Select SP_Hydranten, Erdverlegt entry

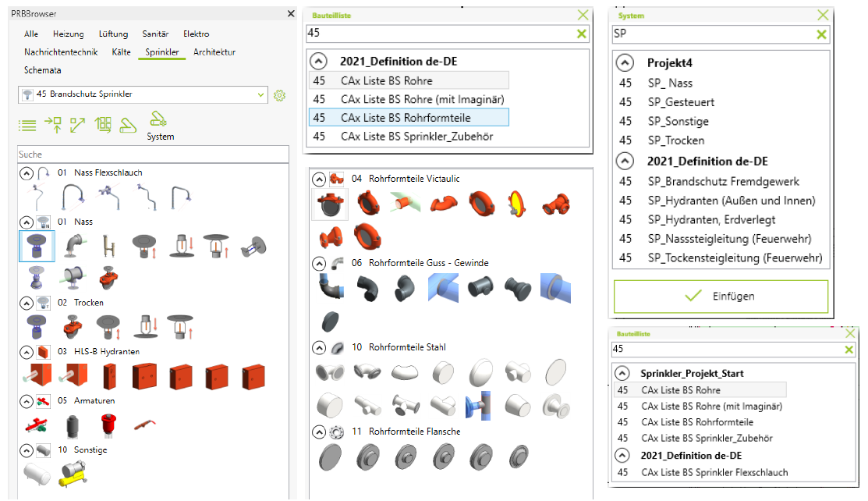click(711, 219)
